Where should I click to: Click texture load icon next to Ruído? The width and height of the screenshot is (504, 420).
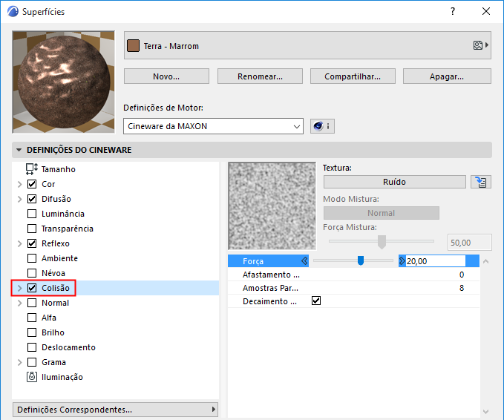click(480, 182)
